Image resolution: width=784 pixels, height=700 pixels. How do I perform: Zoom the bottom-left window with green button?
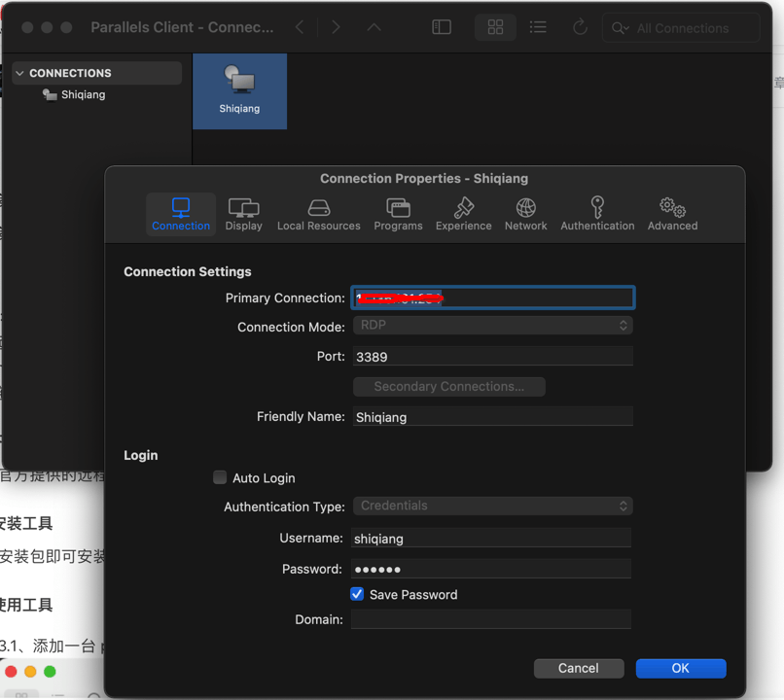point(50,672)
